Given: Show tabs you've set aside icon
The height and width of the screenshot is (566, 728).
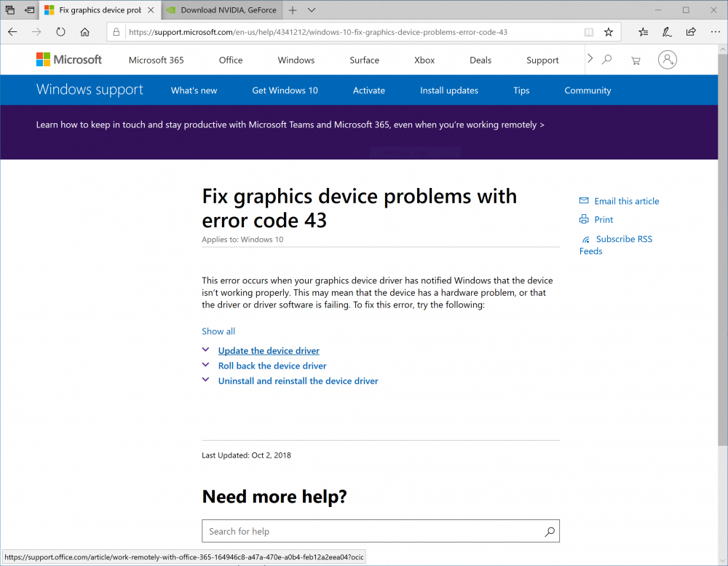Looking at the screenshot, I should [x=9, y=9].
